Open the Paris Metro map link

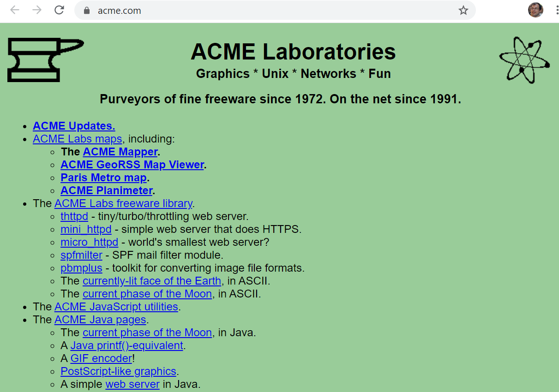click(103, 178)
